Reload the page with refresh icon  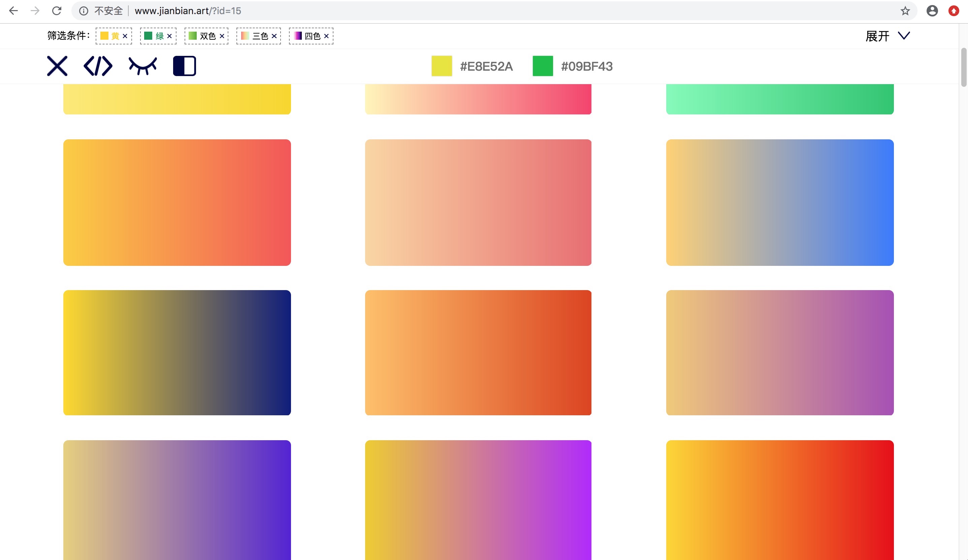click(57, 11)
